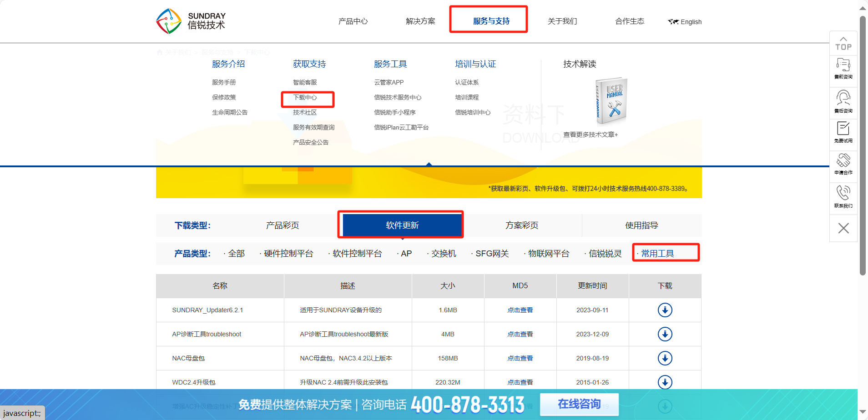This screenshot has height=420, width=868.
Task: Click the SUNDRAY logo
Action: coord(191,21)
